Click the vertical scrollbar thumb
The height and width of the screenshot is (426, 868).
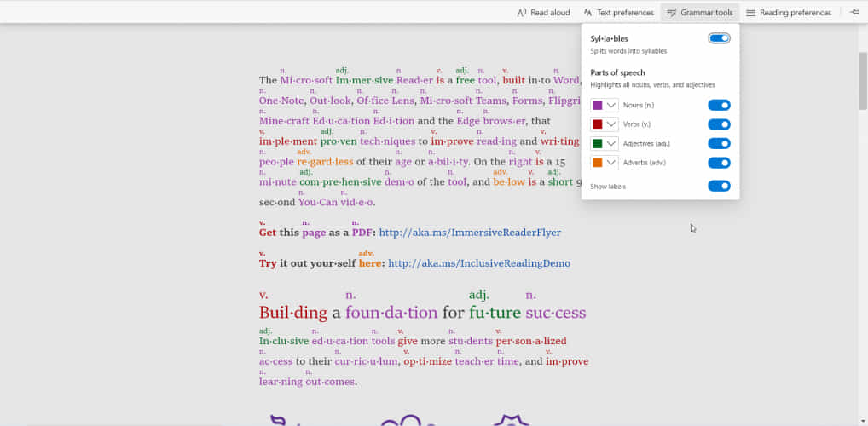tap(863, 81)
